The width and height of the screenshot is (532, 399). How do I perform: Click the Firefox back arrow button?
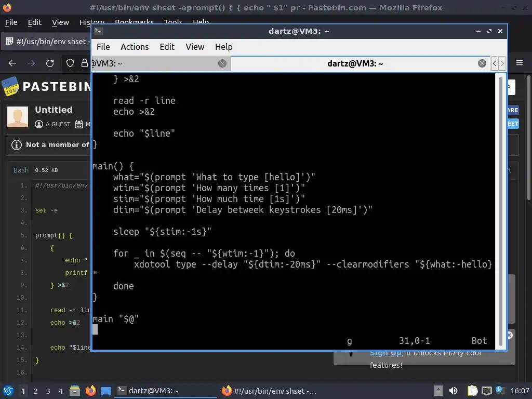pos(12,63)
